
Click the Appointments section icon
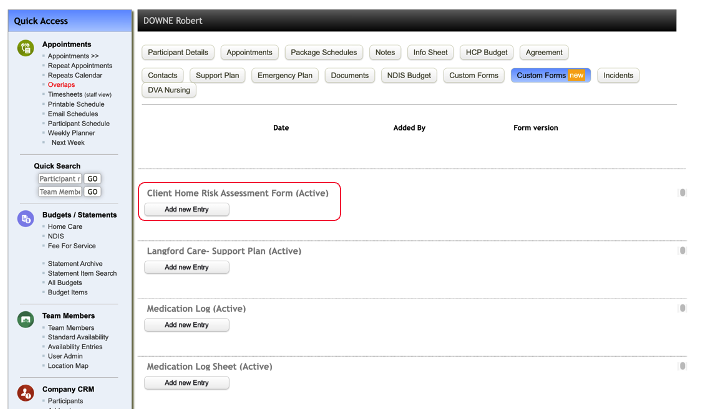pos(26,48)
